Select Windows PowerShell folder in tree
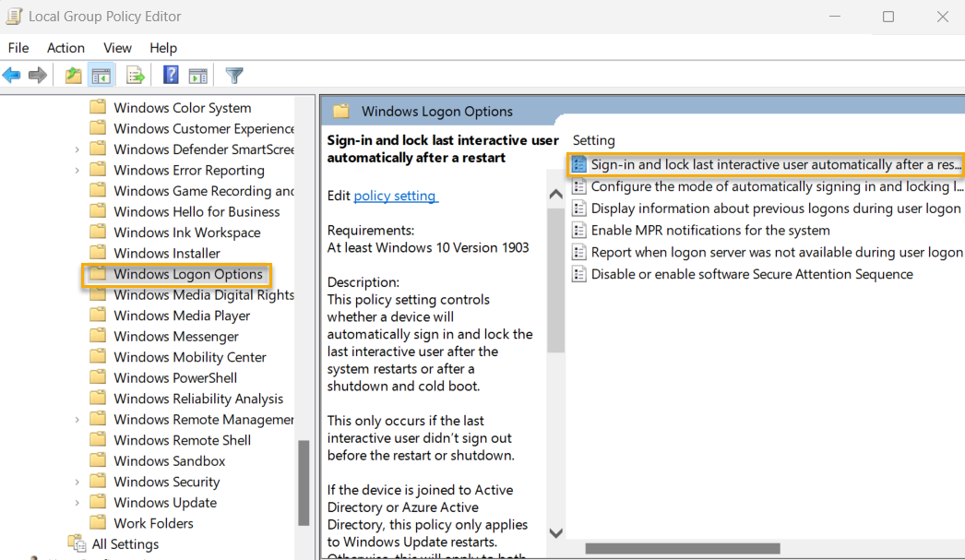 pos(174,378)
